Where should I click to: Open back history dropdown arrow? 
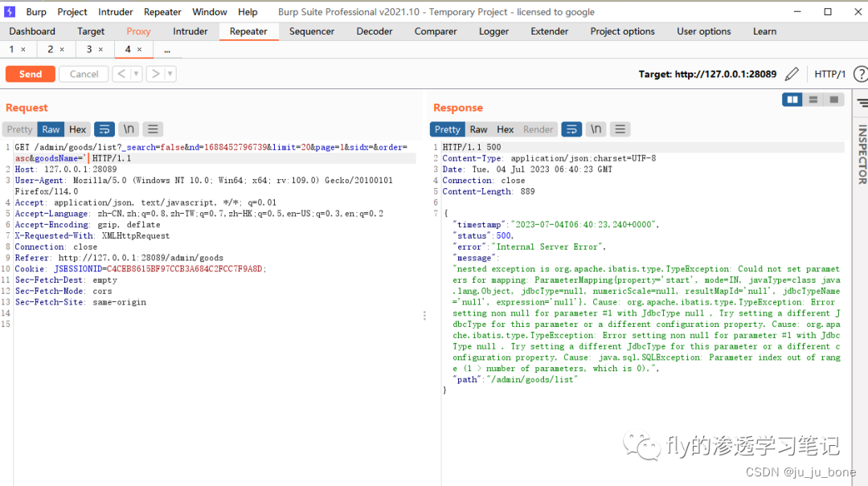coord(136,74)
